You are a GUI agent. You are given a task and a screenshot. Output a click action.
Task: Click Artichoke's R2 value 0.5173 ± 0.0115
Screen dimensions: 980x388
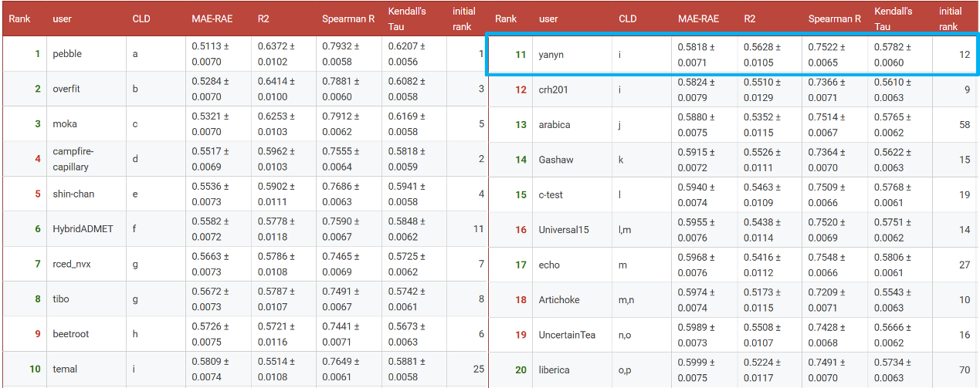point(763,299)
